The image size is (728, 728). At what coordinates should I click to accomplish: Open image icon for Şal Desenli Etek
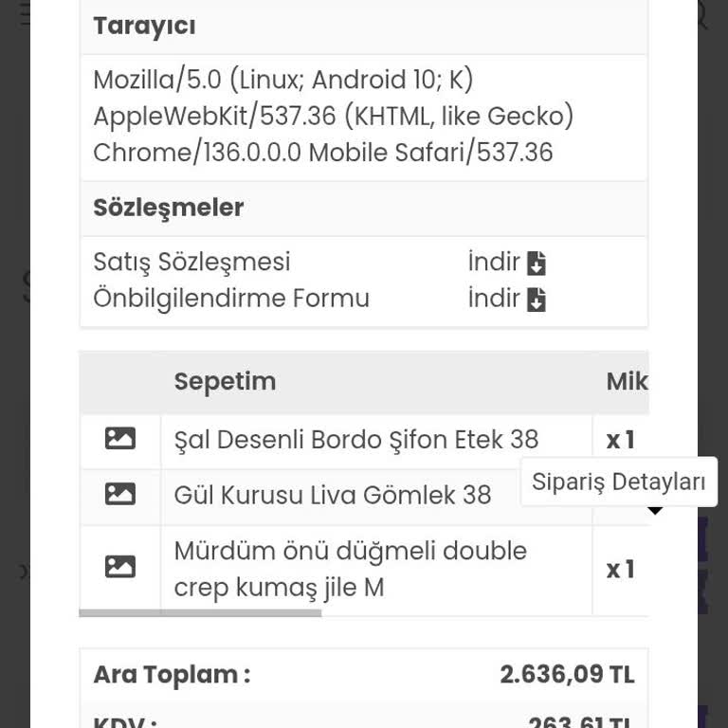click(x=120, y=439)
